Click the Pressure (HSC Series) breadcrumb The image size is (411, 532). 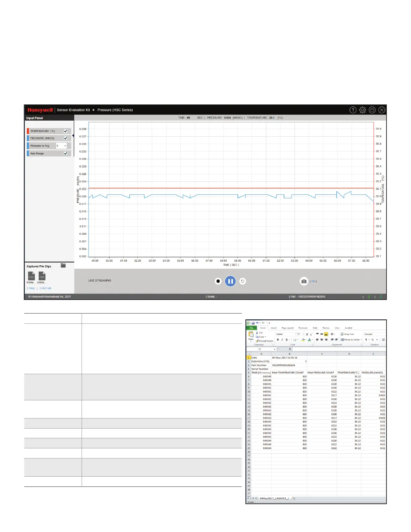(x=115, y=110)
